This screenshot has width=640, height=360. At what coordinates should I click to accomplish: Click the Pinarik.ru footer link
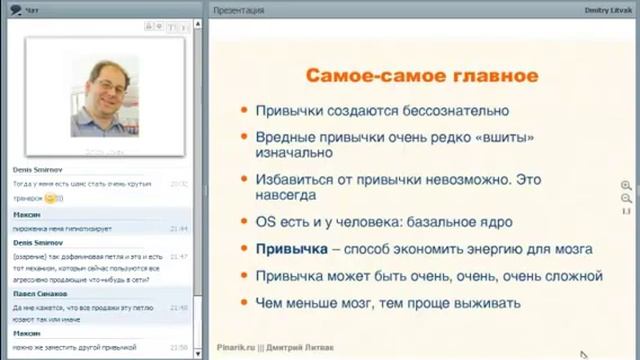(236, 347)
